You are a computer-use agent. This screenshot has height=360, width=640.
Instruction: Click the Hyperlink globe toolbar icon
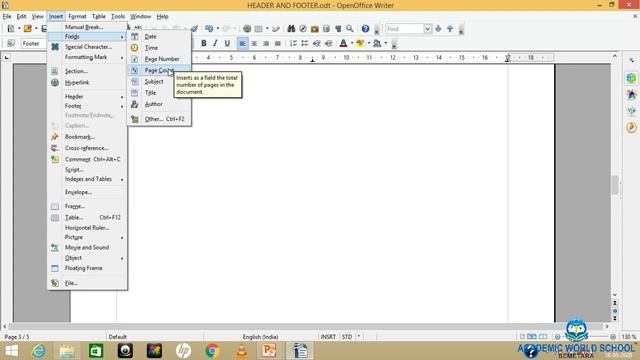coord(247,29)
